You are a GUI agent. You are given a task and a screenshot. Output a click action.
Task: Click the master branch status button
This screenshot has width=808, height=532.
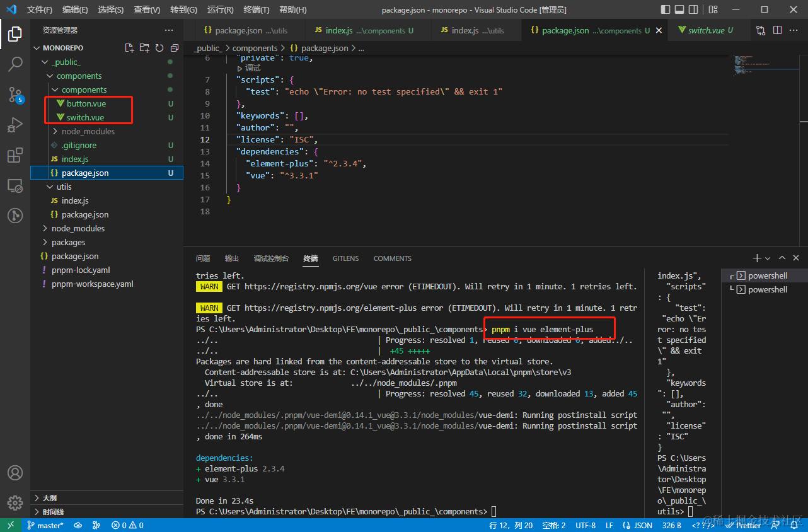click(x=45, y=525)
